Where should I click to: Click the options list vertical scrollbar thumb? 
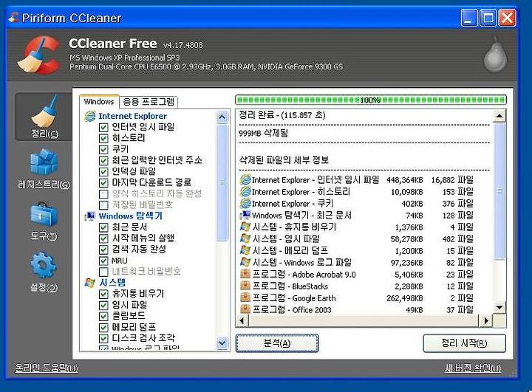point(222,182)
